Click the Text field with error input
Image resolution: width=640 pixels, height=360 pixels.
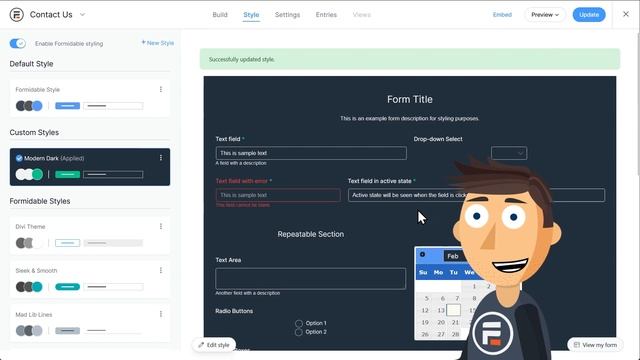click(278, 195)
